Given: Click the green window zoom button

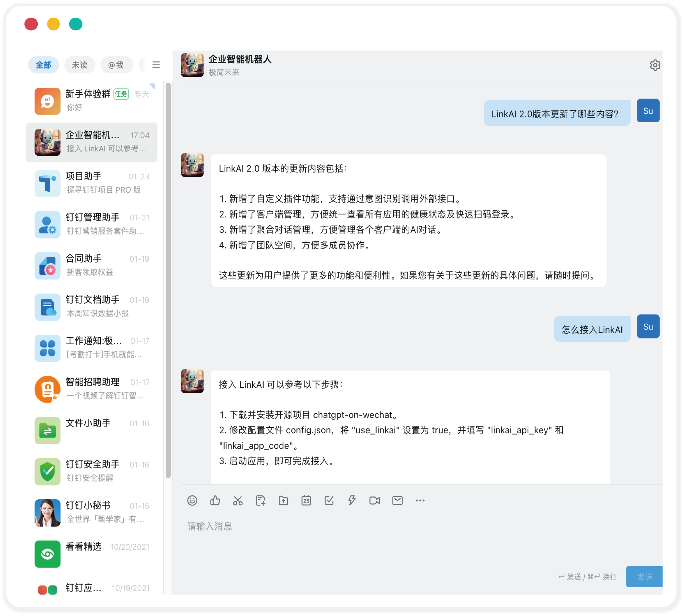Looking at the screenshot, I should click(x=75, y=24).
